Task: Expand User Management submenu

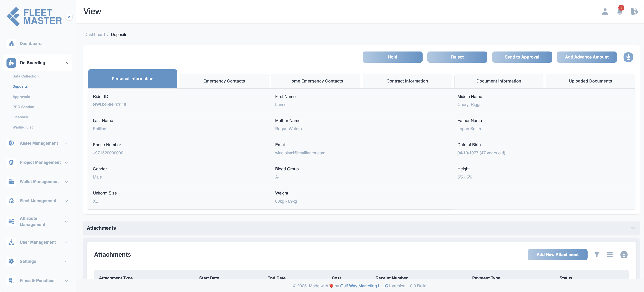Action: [x=66, y=242]
